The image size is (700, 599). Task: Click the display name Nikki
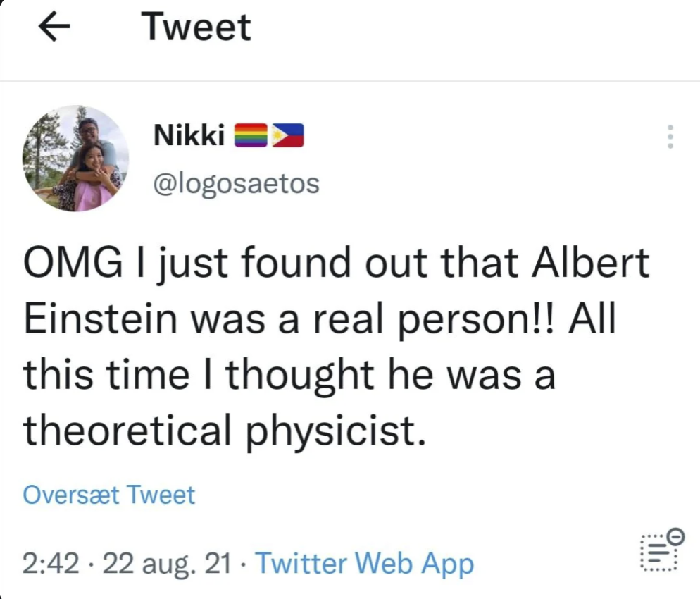189,135
